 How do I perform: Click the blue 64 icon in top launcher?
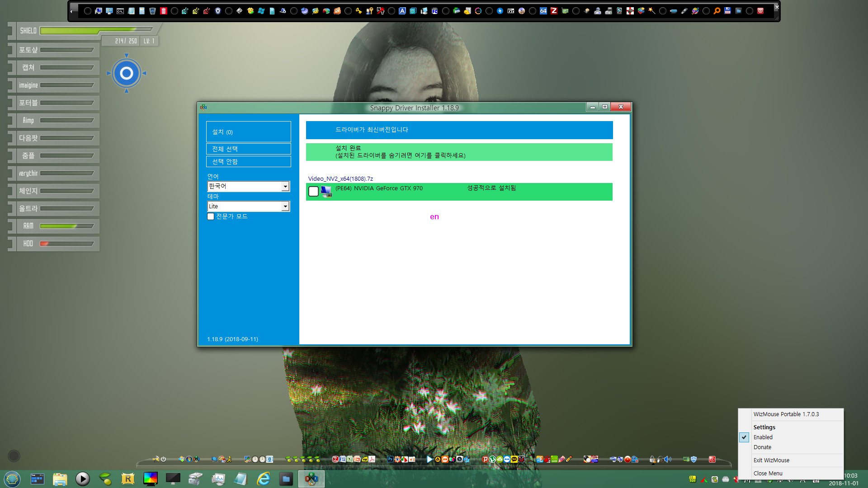(543, 11)
